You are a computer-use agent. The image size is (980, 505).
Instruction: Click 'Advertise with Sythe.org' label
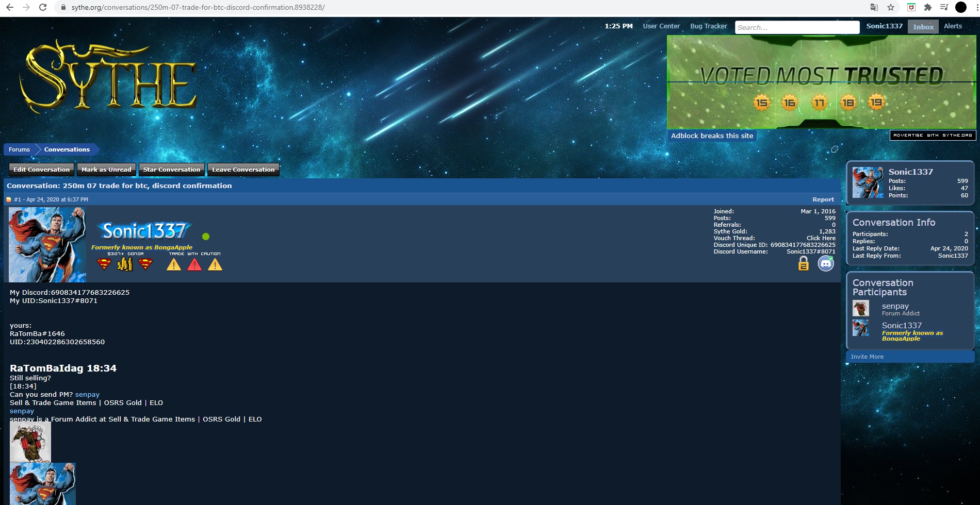[x=933, y=135]
